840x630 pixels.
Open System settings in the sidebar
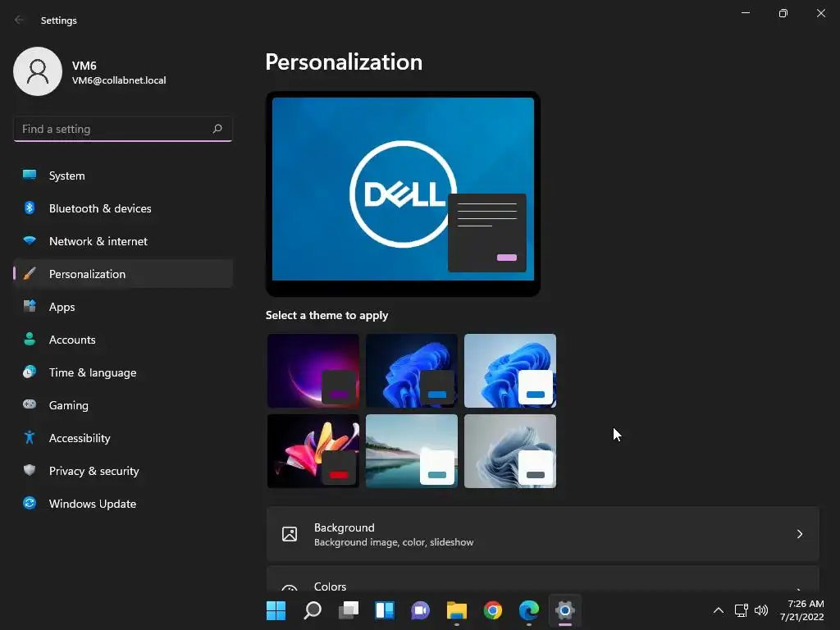click(123, 176)
